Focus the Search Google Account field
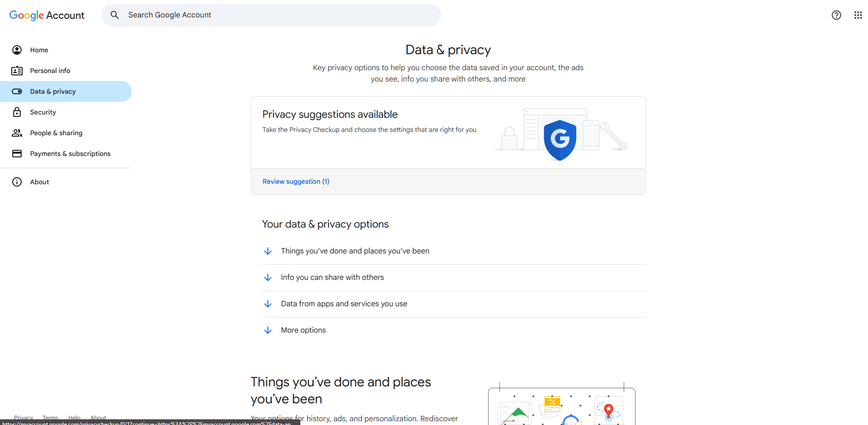 tap(278, 15)
